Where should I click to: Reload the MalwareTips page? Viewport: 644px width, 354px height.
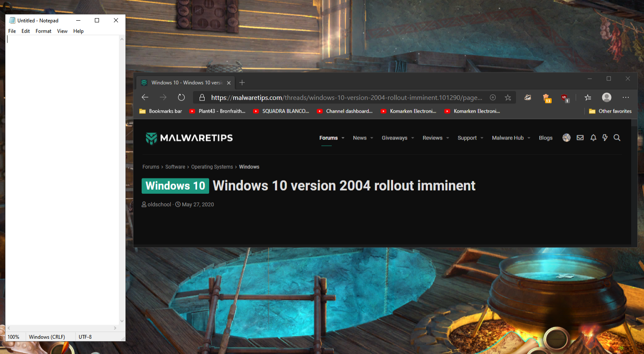(x=181, y=97)
